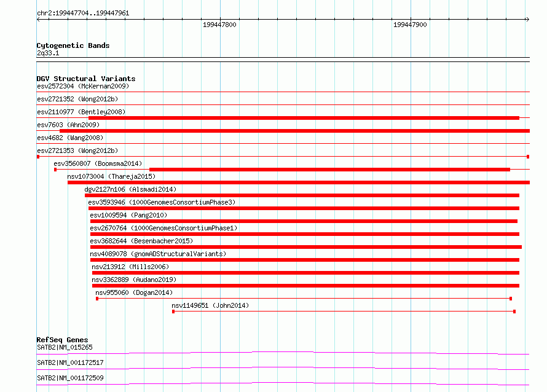The height and width of the screenshot is (392, 547).
Task: Click the red bar for esv1009594
Action: click(304, 221)
